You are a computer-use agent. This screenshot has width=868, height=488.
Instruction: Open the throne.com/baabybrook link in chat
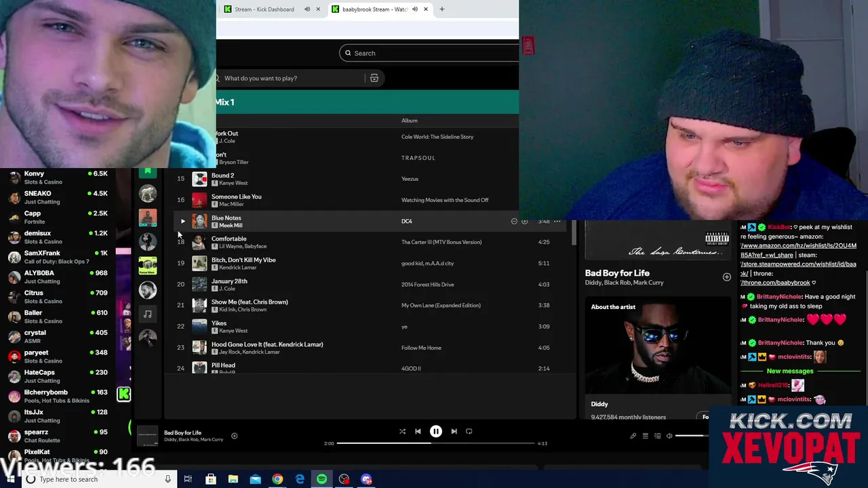point(775,283)
